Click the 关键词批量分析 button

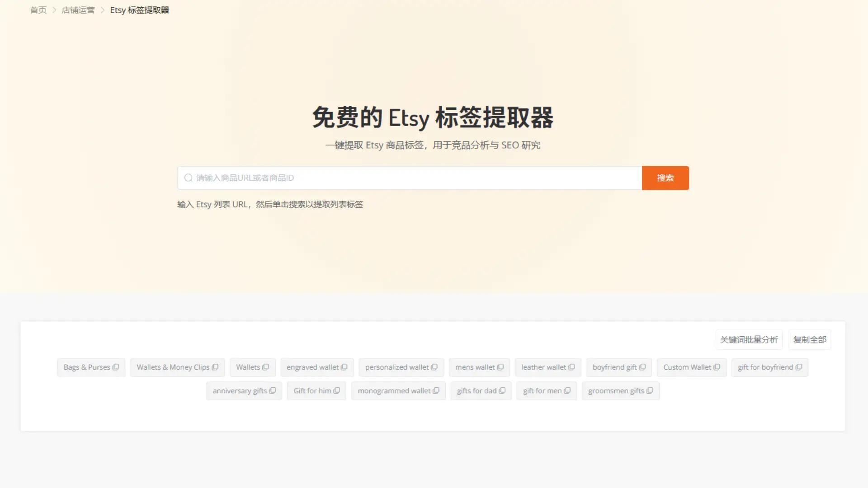point(749,339)
